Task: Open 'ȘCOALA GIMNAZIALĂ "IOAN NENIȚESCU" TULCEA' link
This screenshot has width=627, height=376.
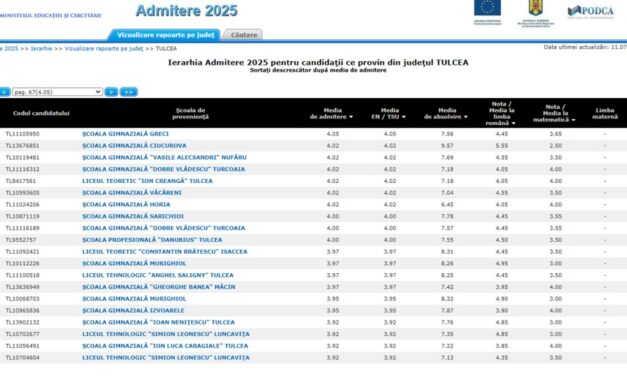Action: 158,322
